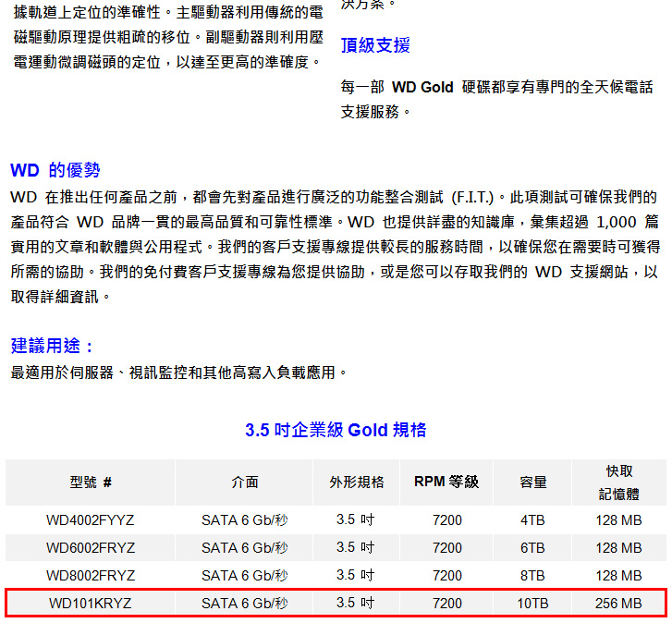672x623 pixels.
Task: Click the WD 的優勢 heading
Action: (55, 170)
